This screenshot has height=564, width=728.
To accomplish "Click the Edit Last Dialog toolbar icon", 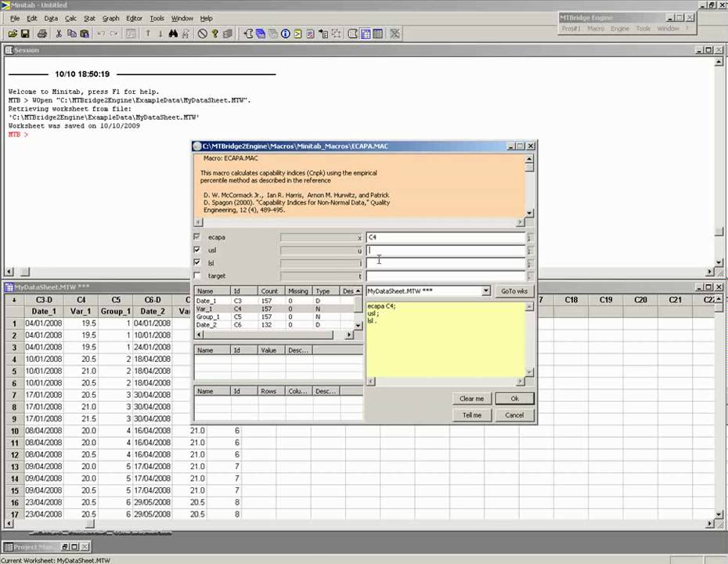I will (x=131, y=34).
